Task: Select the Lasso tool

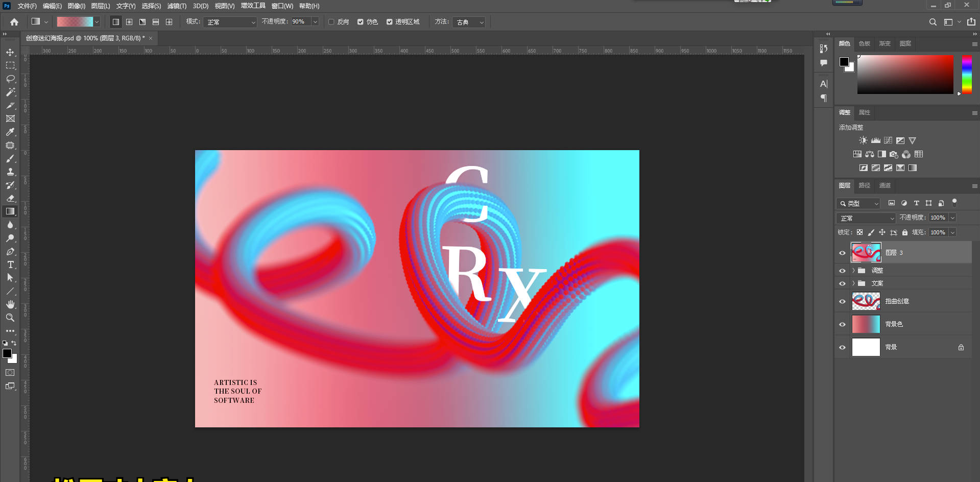Action: (10, 79)
